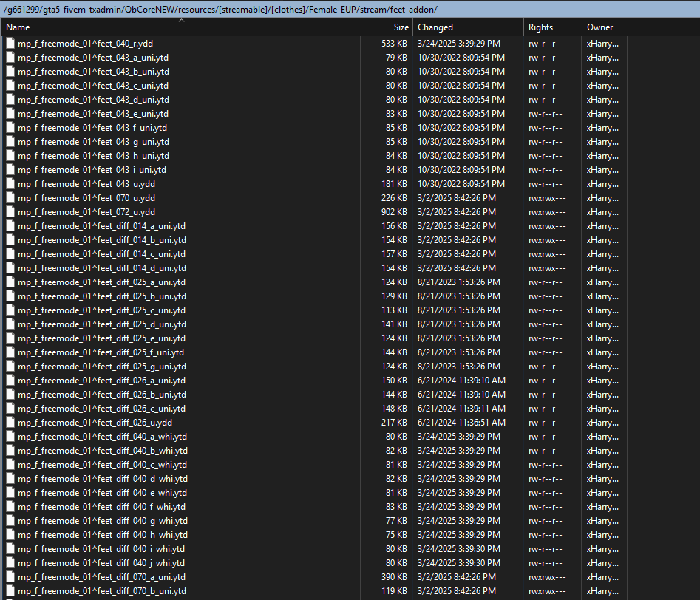Click file icon of feet_043_g_uni.ytd
This screenshot has height=600, width=700.
(10, 142)
